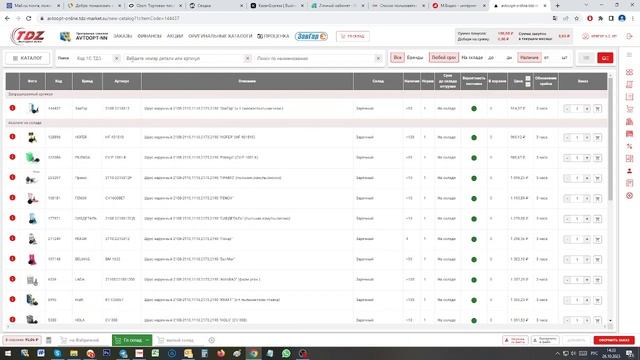This screenshot has height=360, width=640.
Task: Open the КАТАЛОГ button
Action: pyautogui.click(x=27, y=58)
